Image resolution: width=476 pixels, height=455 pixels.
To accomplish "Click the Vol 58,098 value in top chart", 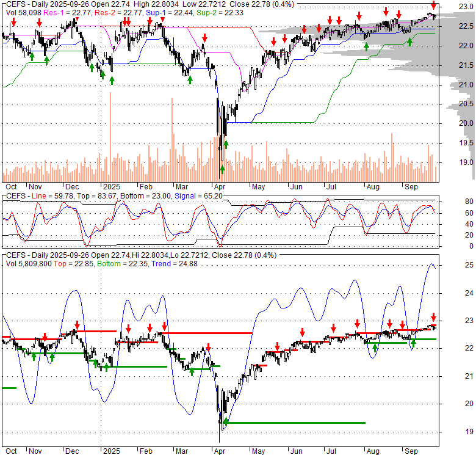I will (24, 13).
